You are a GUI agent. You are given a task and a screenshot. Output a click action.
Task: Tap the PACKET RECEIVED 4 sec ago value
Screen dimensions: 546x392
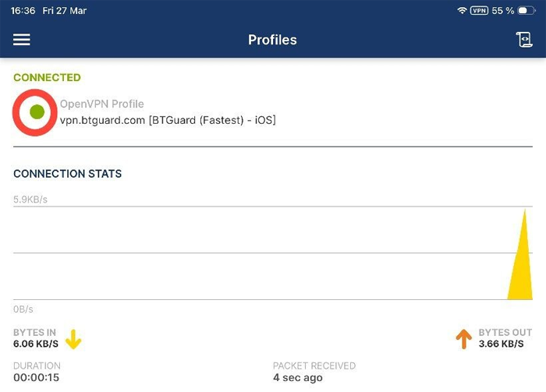(297, 378)
